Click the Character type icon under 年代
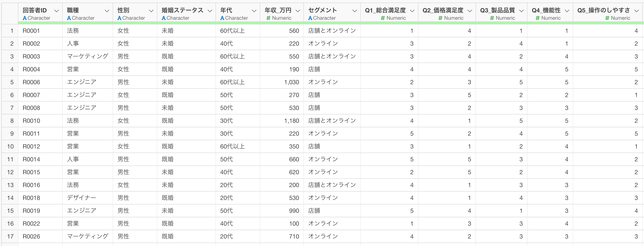The height and width of the screenshot is (246, 644). pyautogui.click(x=222, y=18)
